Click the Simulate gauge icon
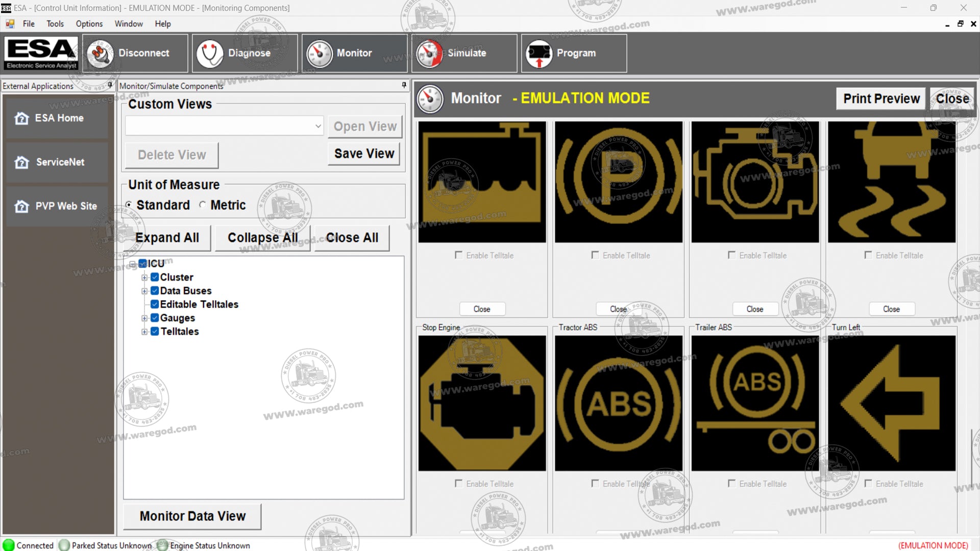The image size is (980, 551). 429,54
